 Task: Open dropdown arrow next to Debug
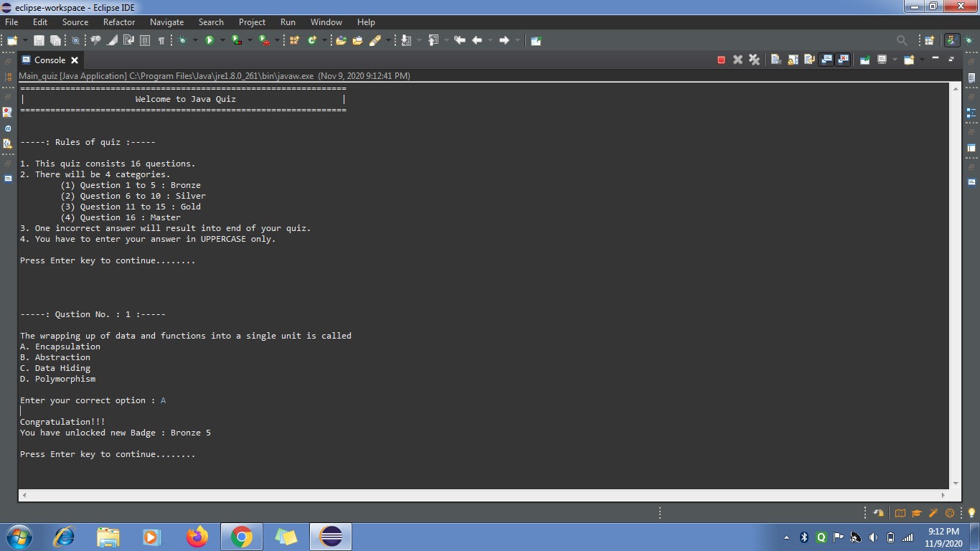pyautogui.click(x=195, y=41)
